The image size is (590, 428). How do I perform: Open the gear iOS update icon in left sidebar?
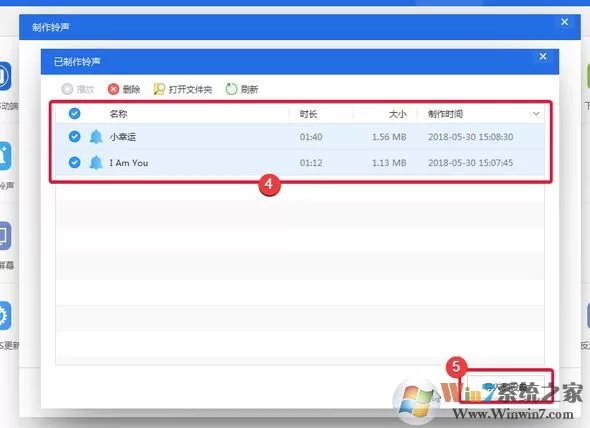point(5,315)
